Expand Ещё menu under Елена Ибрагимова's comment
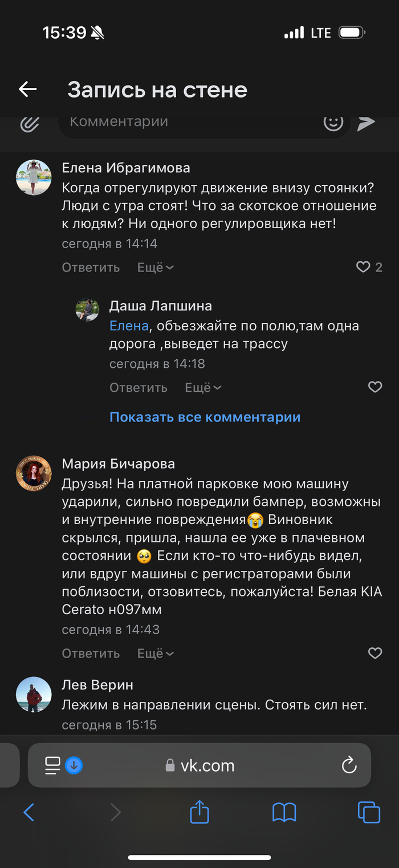 [x=155, y=267]
